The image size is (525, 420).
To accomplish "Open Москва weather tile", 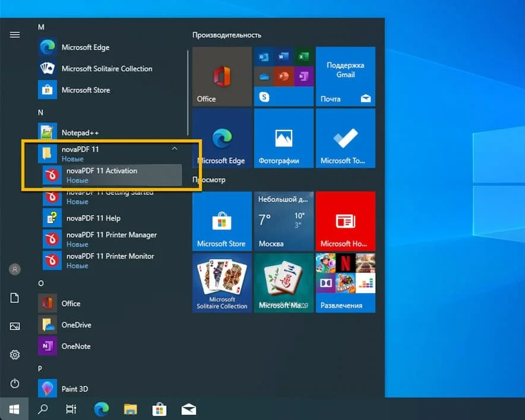I will (284, 221).
